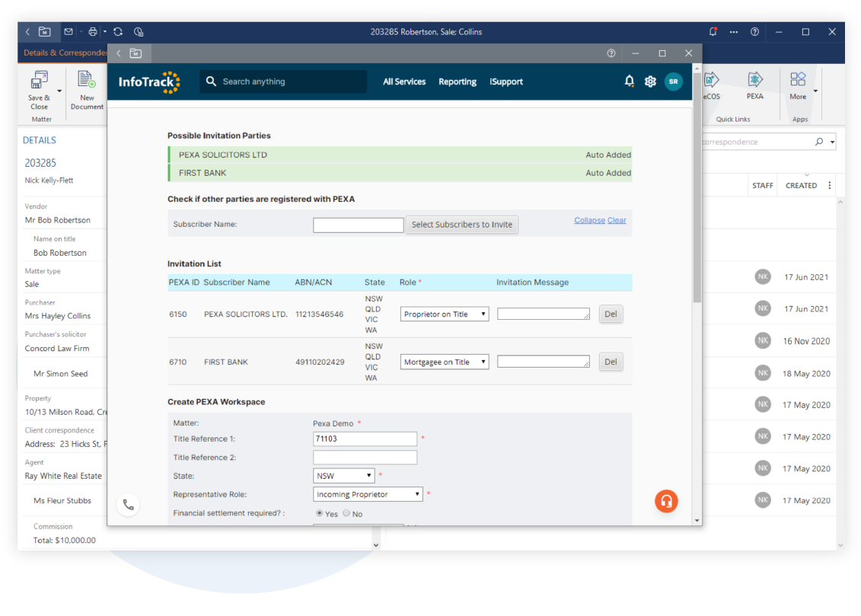Select Ray White Real Estate agent
Screen dimensions: 861x616
coord(63,476)
